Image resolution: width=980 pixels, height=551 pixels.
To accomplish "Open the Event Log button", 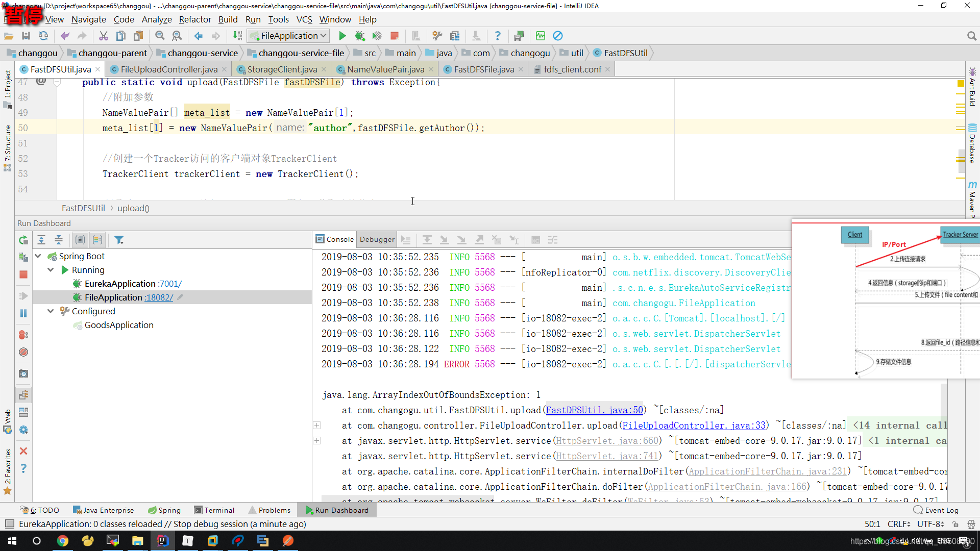I will [936, 510].
